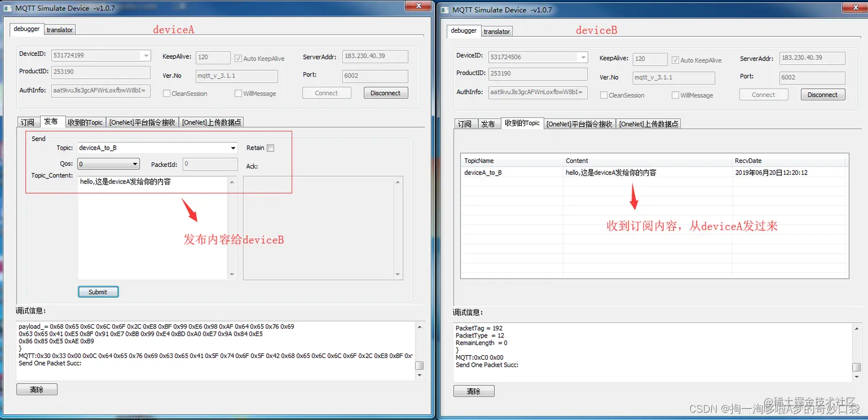The height and width of the screenshot is (420, 868).
Task: Click Disconnect button in deviceA window
Action: [386, 93]
